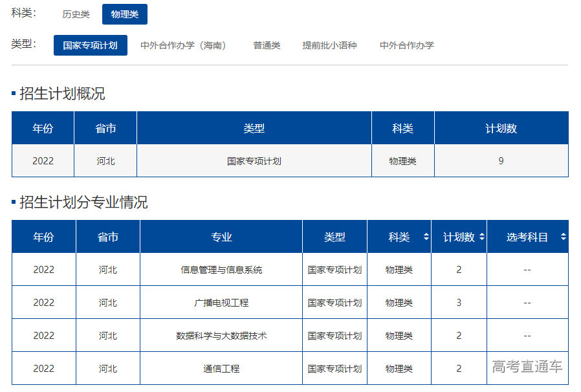Screen dimensions: 581x392
Task: Click the plan count value 9
Action: click(500, 160)
